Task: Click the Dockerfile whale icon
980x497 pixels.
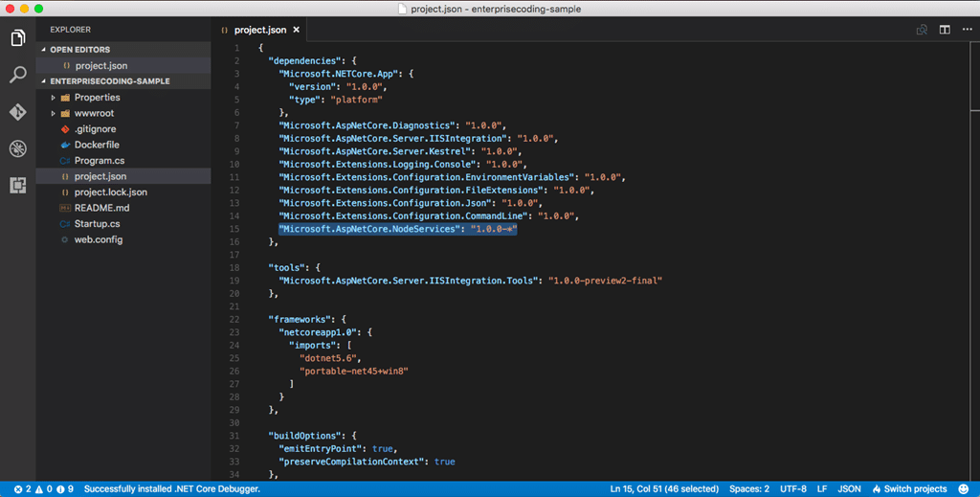Action: click(65, 145)
